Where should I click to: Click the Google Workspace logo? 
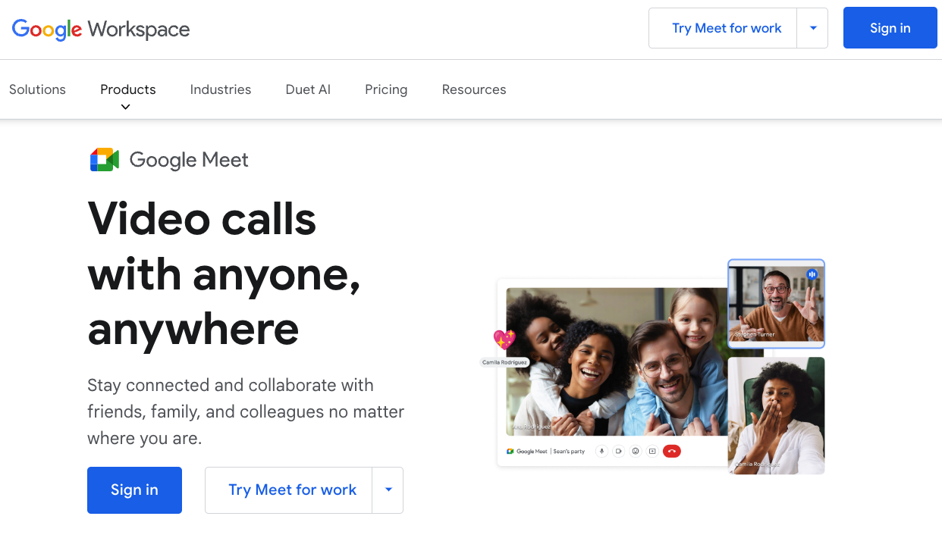[101, 30]
